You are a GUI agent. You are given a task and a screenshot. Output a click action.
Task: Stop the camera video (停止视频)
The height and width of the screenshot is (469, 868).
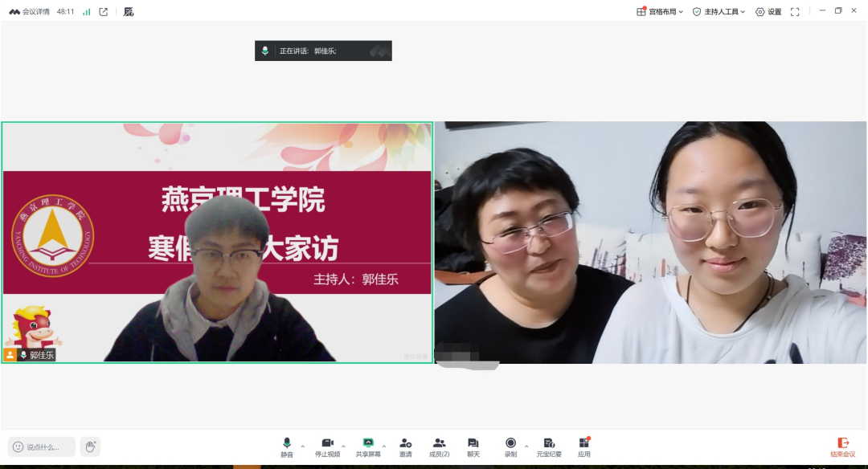click(x=327, y=447)
